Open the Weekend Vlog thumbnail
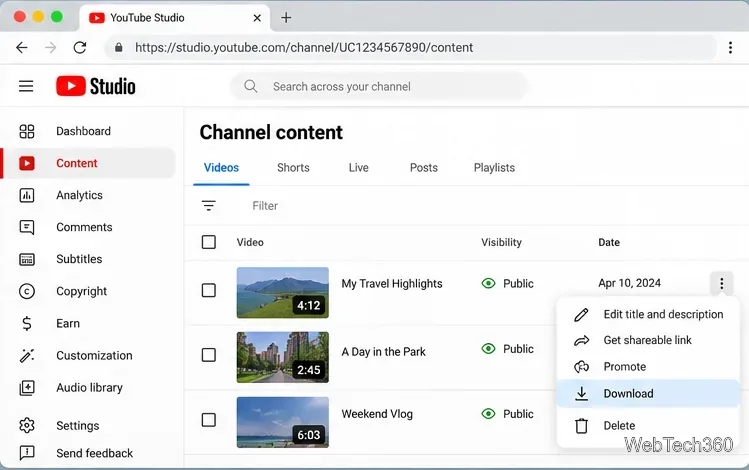This screenshot has width=749, height=470. point(283,422)
